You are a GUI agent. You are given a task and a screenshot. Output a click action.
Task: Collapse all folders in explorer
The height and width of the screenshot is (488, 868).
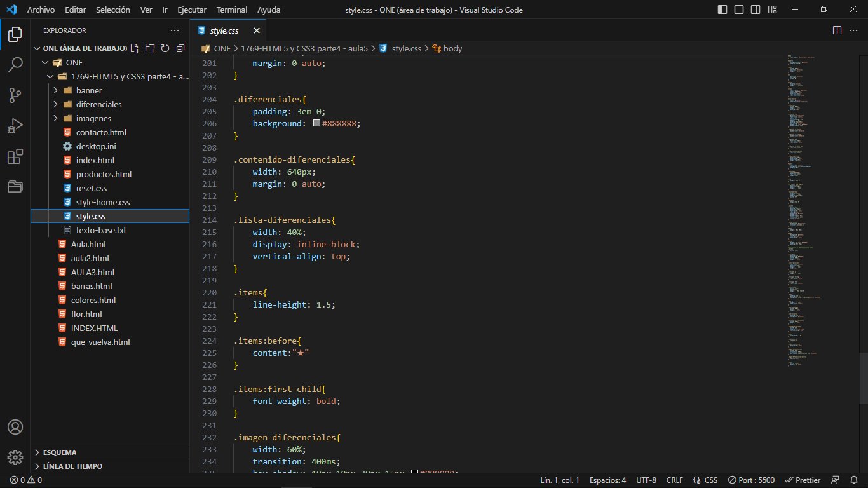(x=180, y=48)
